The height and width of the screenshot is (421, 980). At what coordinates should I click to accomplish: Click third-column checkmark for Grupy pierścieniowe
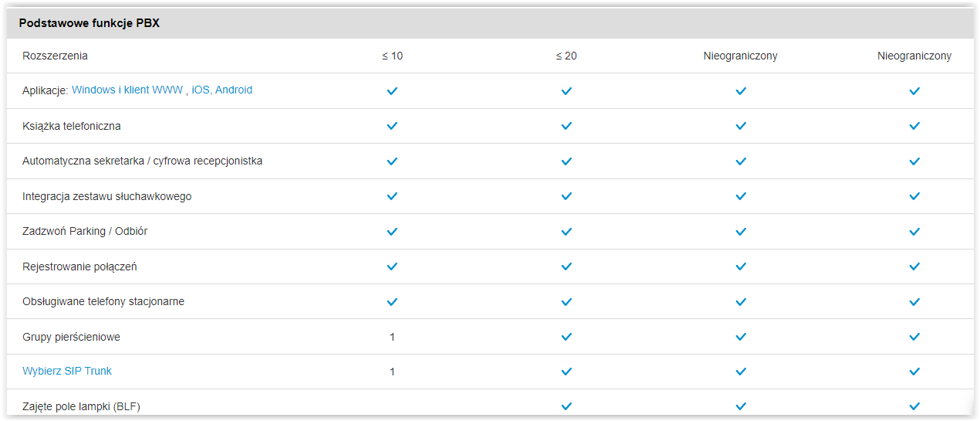[741, 337]
